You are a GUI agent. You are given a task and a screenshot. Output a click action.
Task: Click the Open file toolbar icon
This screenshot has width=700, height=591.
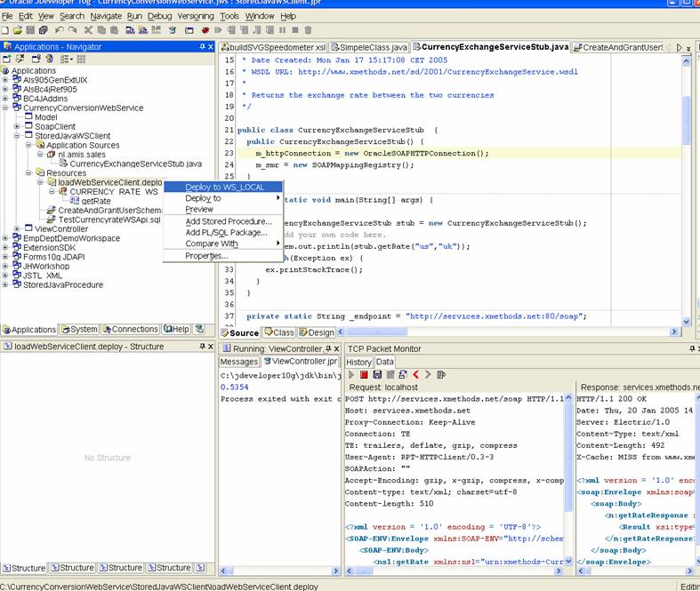[x=17, y=29]
